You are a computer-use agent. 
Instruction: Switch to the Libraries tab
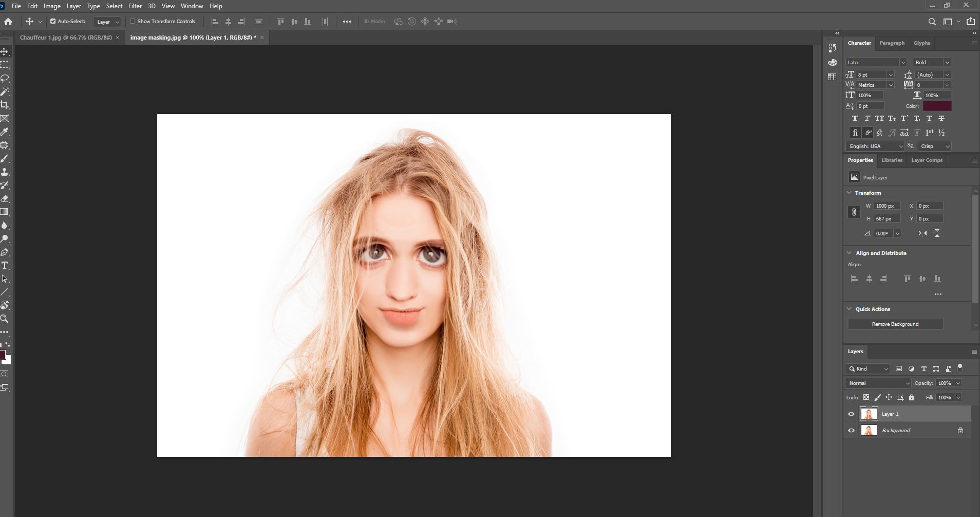[892, 160]
